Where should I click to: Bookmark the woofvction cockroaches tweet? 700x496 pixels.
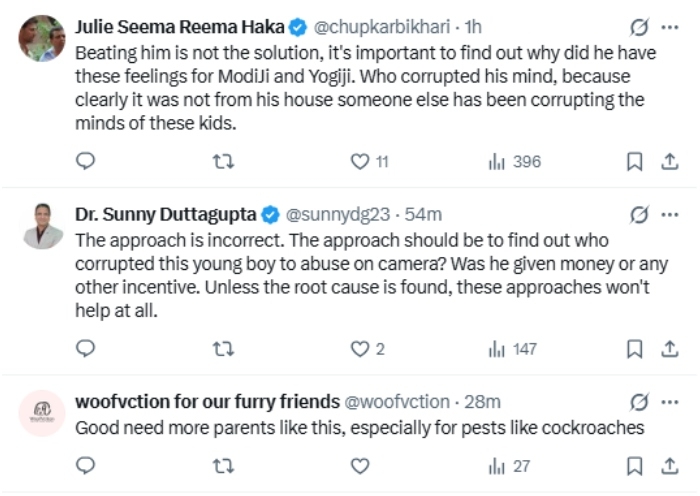(x=634, y=466)
